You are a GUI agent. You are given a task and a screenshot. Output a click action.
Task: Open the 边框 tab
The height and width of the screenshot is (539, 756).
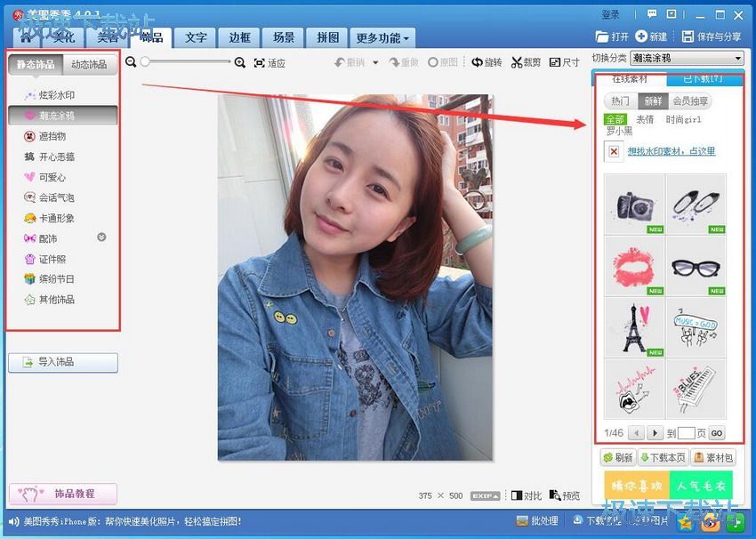point(239,37)
